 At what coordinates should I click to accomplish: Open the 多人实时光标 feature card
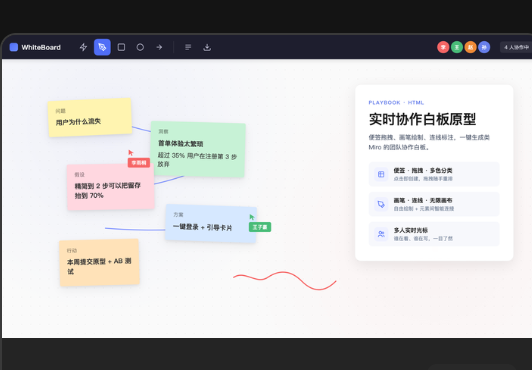click(434, 234)
